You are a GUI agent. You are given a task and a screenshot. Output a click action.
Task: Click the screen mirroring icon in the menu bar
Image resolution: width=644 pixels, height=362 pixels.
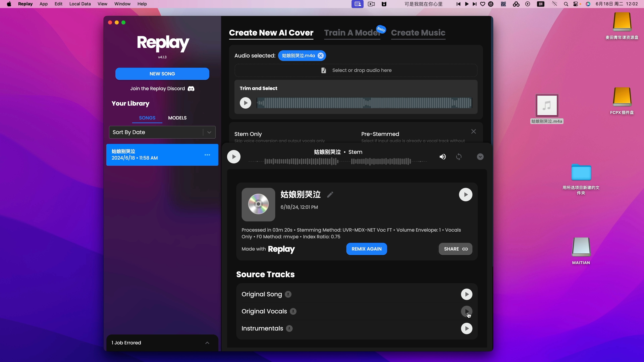click(x=358, y=4)
